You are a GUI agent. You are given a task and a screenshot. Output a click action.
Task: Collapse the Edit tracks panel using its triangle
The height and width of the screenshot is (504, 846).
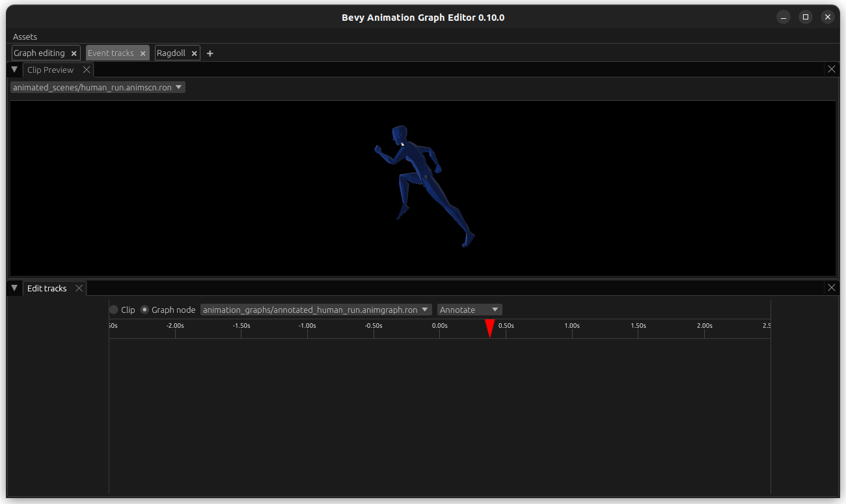pos(14,287)
